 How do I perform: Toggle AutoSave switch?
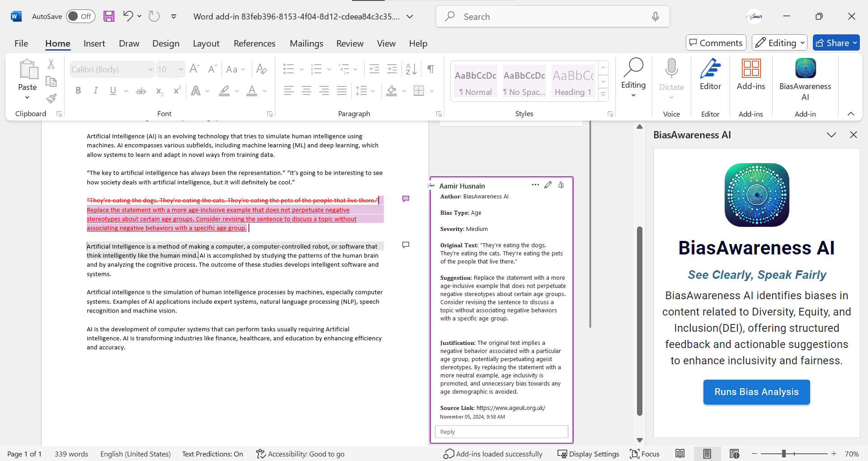pos(80,17)
